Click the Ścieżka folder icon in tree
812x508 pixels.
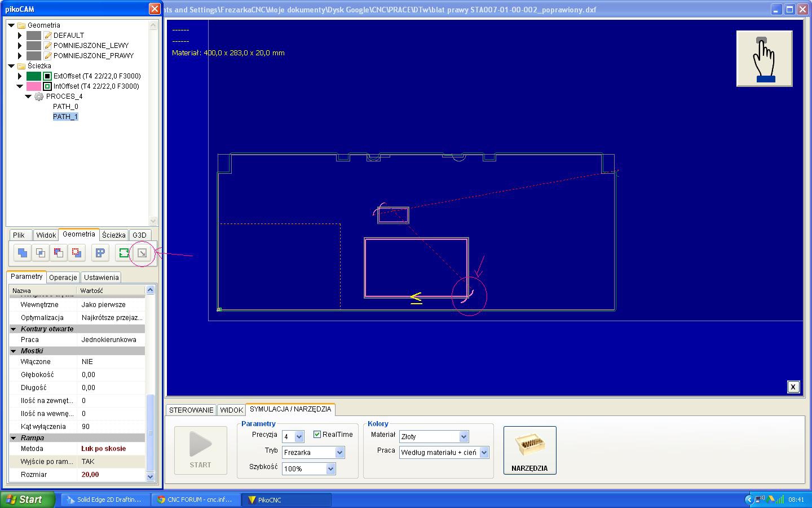tap(21, 66)
